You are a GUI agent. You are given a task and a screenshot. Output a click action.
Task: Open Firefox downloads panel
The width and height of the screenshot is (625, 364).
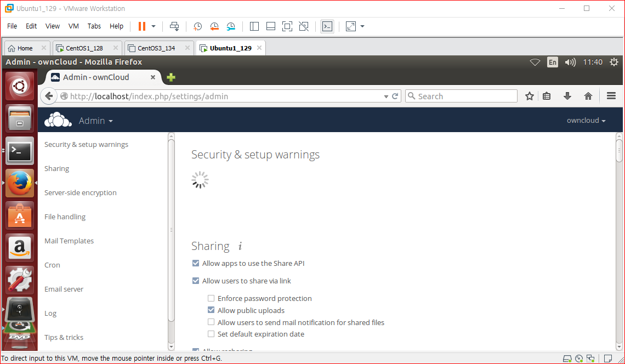[567, 96]
